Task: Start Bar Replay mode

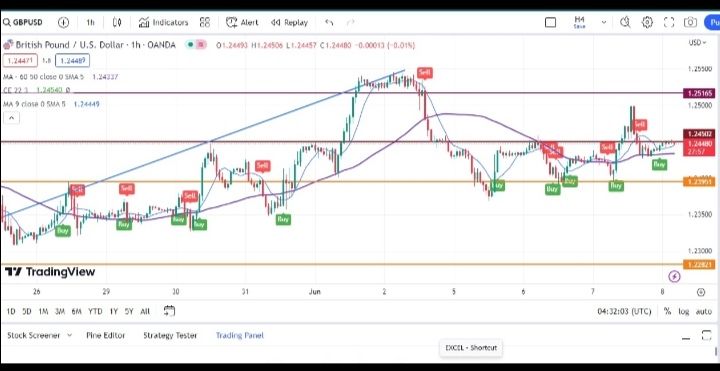Action: coord(289,22)
